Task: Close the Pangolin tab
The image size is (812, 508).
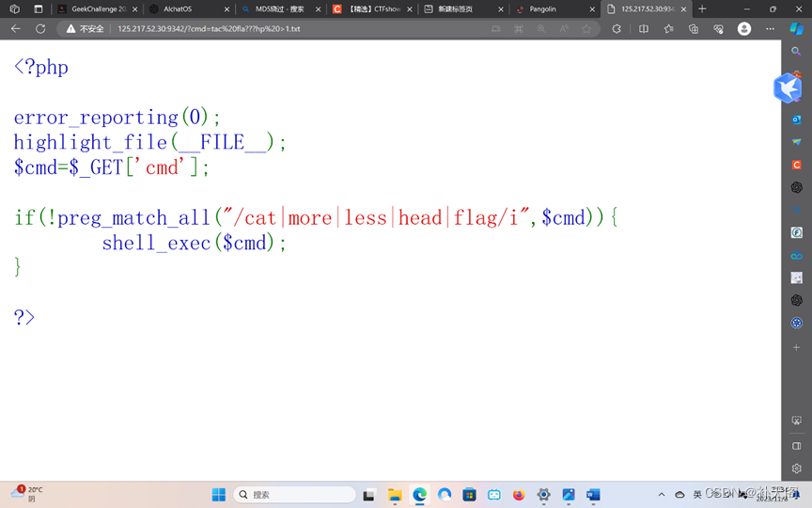Action: 592,9
